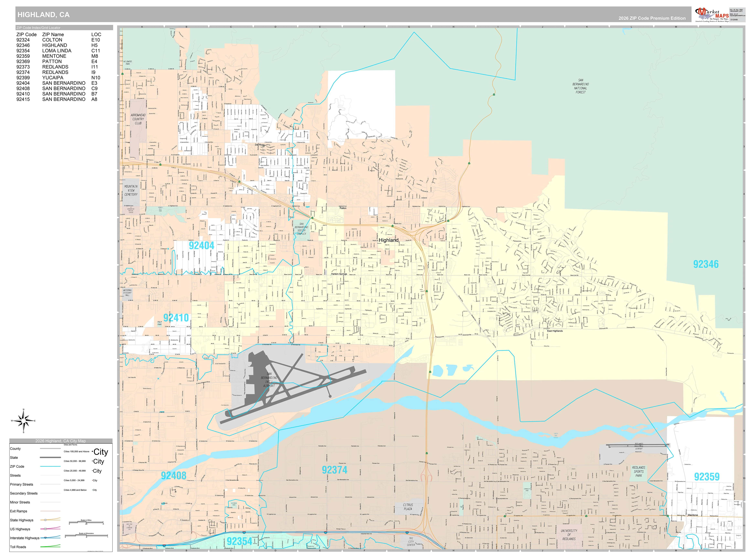Click the Citrus Plaza label

[x=408, y=507]
